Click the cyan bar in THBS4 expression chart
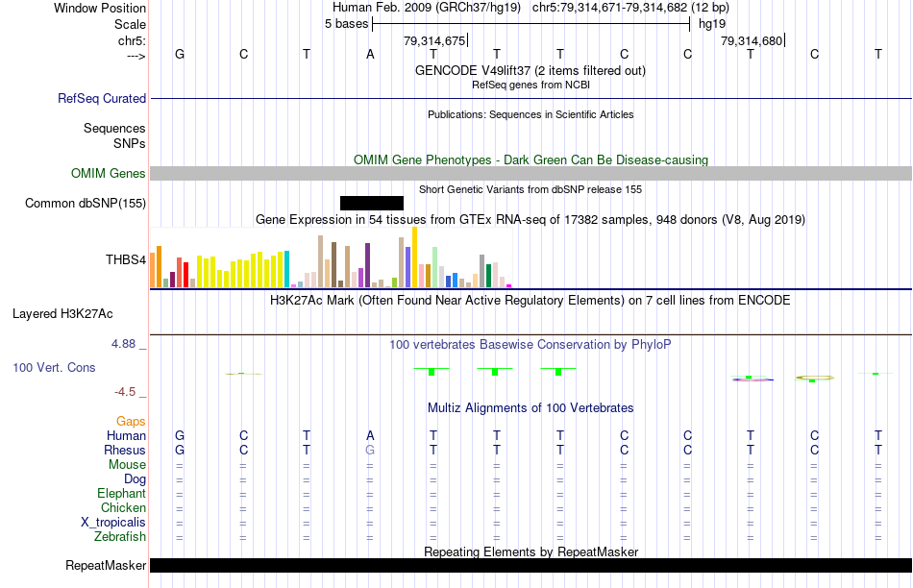This screenshot has width=913, height=588. [x=286, y=269]
